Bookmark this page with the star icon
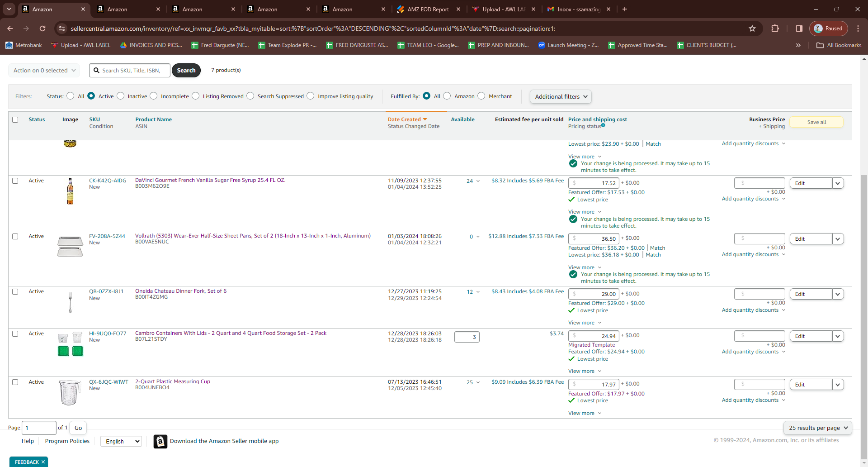The width and height of the screenshot is (868, 467). tap(752, 29)
